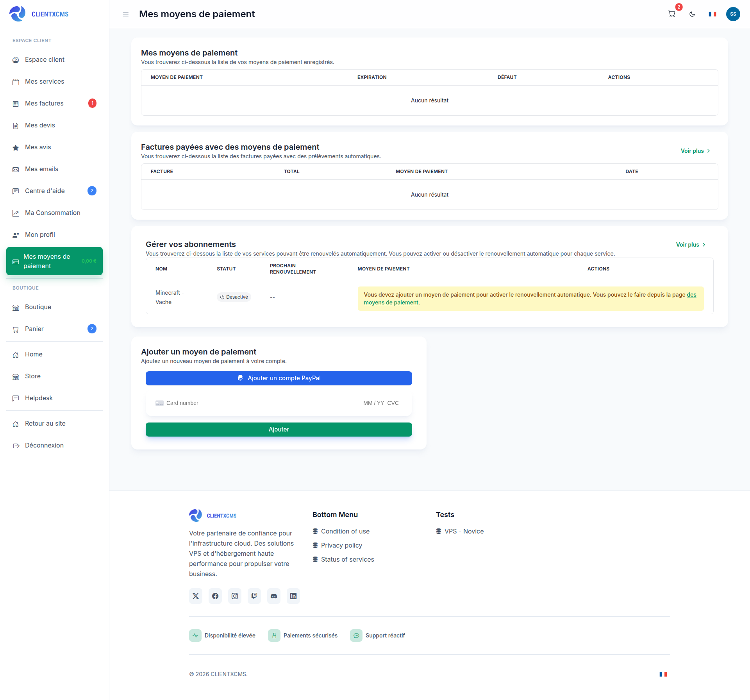Screen dimensions: 750x700
Task: Click the CLIENTXCMS logo in sidebar
Action: click(x=39, y=14)
